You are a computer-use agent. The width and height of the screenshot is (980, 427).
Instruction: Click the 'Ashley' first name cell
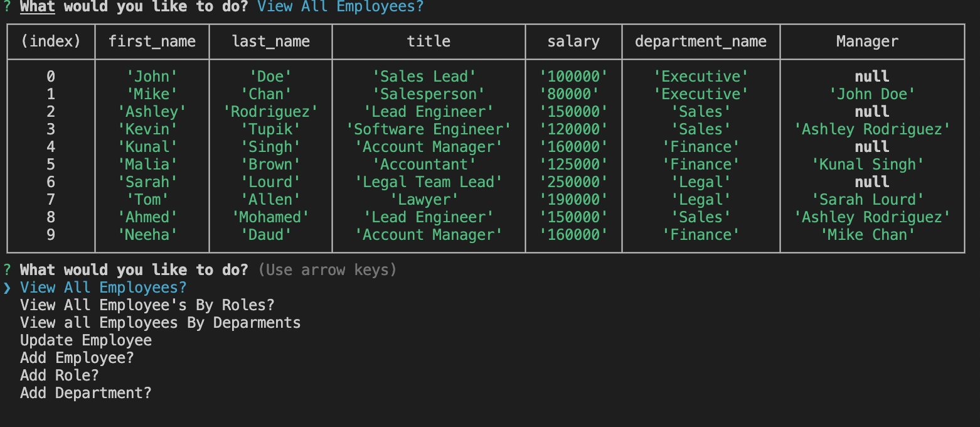coord(152,112)
